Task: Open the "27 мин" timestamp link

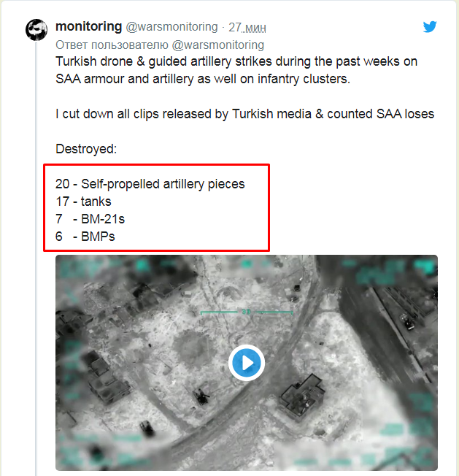Action: pyautogui.click(x=247, y=27)
